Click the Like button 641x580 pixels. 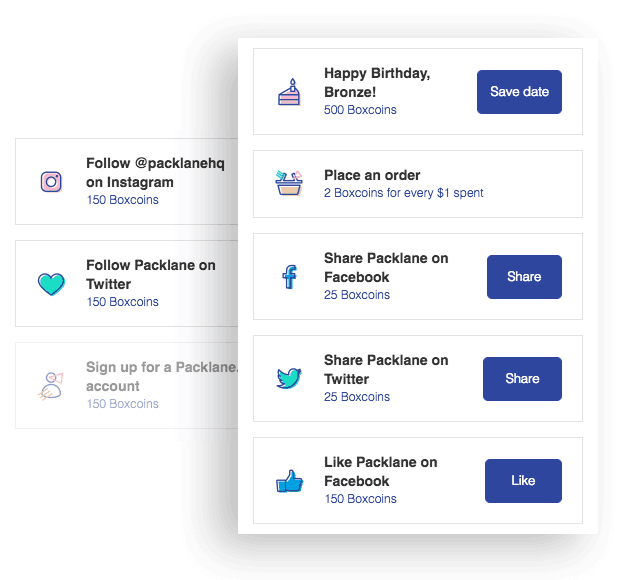tap(523, 481)
